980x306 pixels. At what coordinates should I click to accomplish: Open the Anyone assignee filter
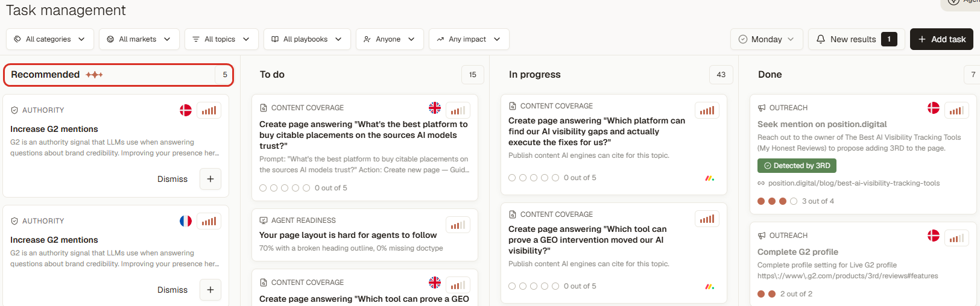390,39
